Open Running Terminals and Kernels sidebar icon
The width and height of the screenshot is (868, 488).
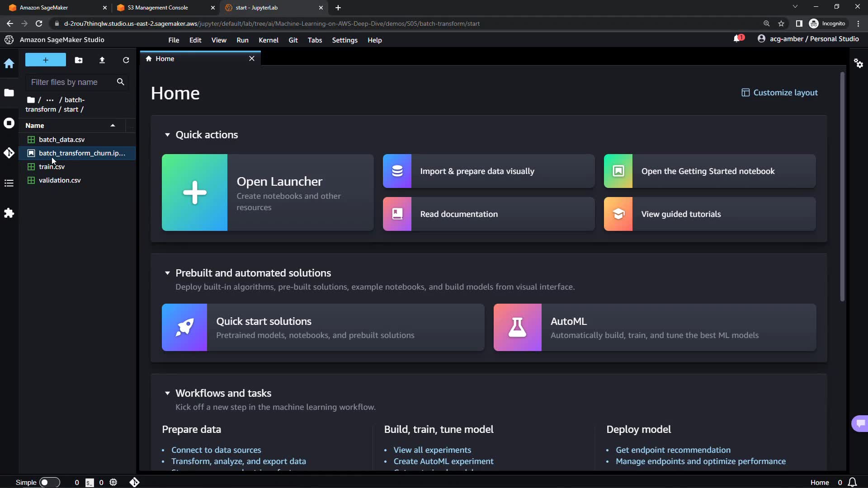pyautogui.click(x=9, y=123)
